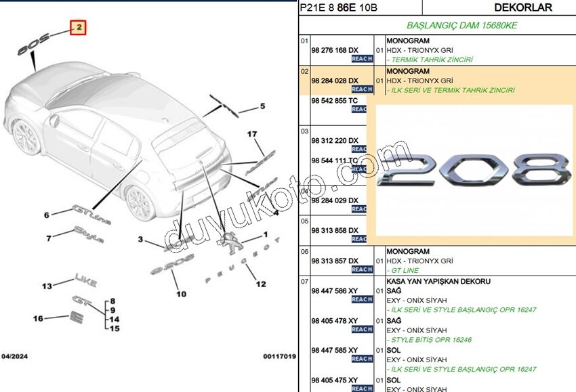Click the GT emblem drawing
The image size is (576, 392).
pyautogui.click(x=81, y=300)
